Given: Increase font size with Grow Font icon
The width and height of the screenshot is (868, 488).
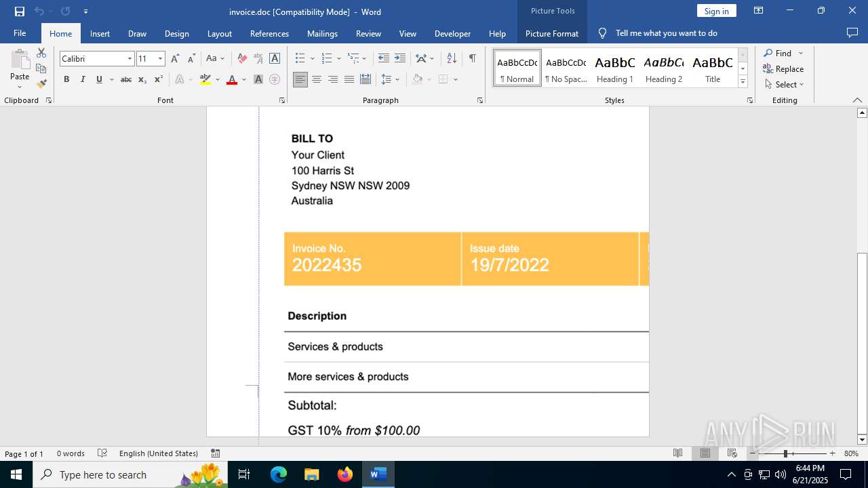Looking at the screenshot, I should click(x=175, y=58).
